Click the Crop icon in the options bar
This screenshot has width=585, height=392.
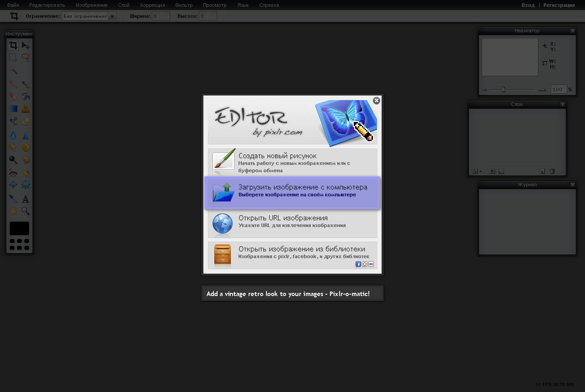point(14,16)
